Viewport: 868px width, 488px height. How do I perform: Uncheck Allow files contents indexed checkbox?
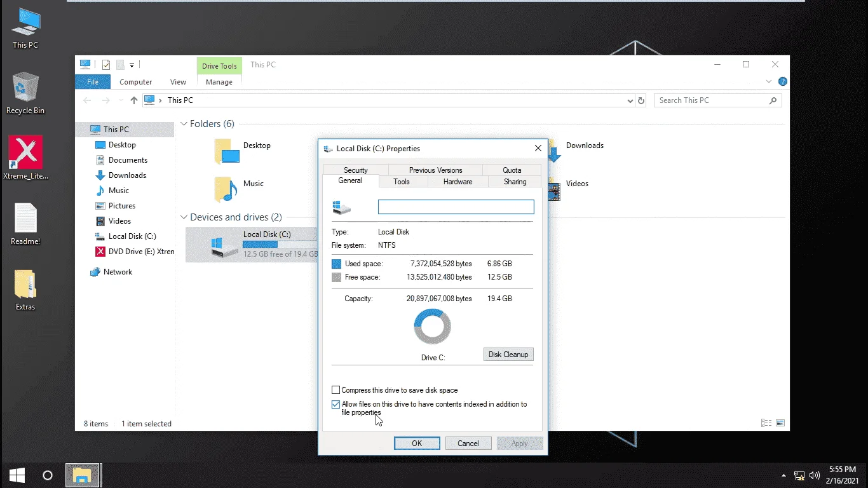(336, 404)
